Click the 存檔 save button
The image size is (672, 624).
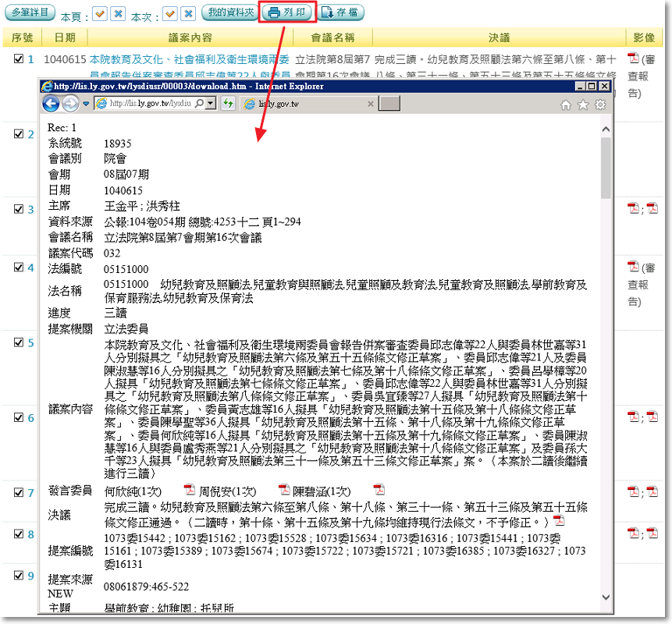pyautogui.click(x=342, y=12)
